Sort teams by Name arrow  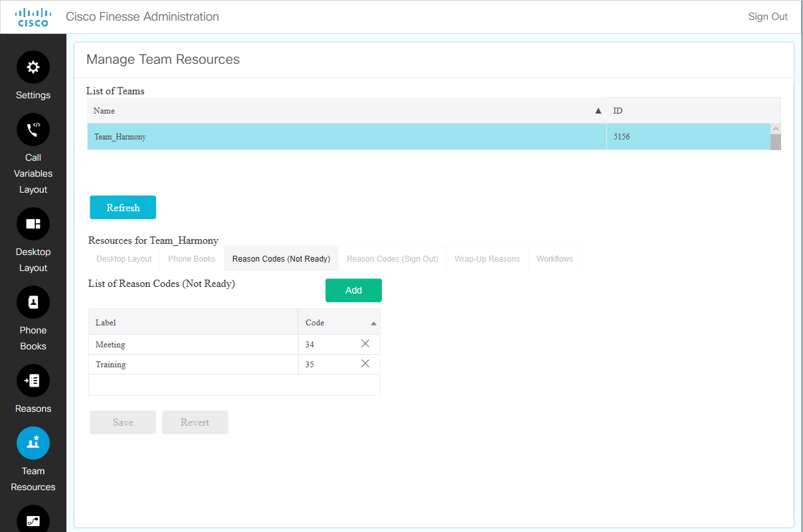point(598,111)
